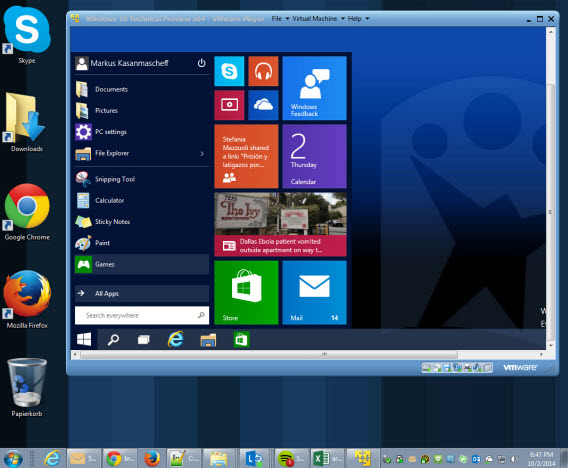Open the Skype desktop shortcut

click(26, 35)
